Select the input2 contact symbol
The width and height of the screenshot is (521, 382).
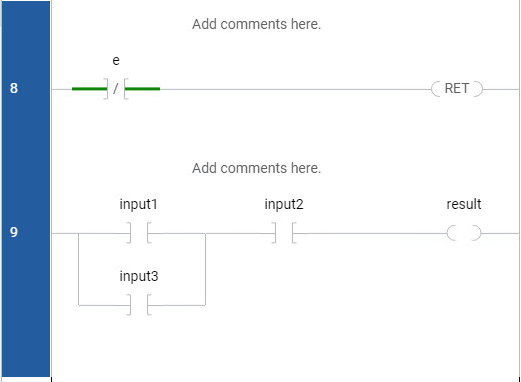[284, 233]
